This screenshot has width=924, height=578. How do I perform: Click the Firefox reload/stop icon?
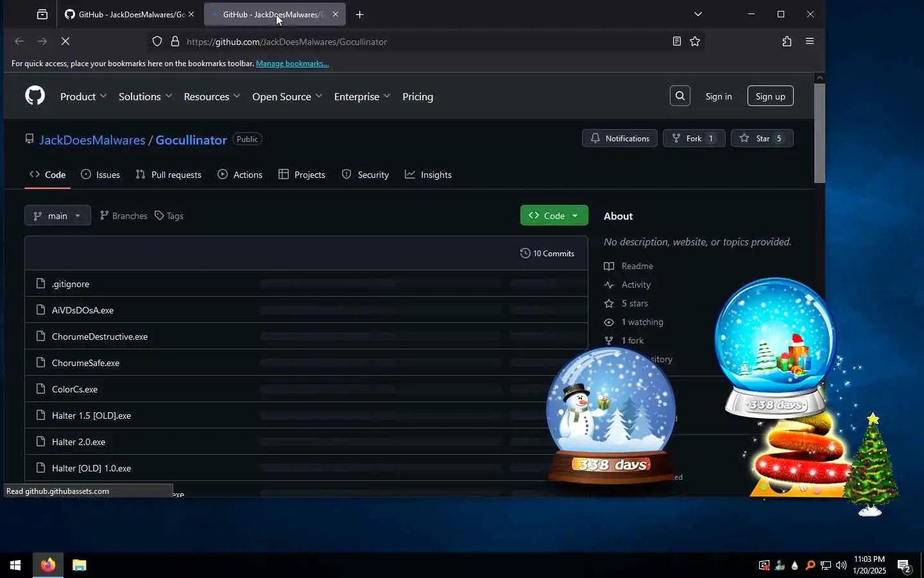tap(65, 41)
